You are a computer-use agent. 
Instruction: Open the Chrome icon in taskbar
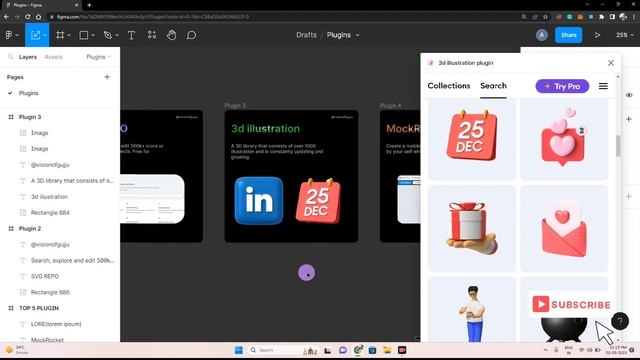(x=358, y=350)
